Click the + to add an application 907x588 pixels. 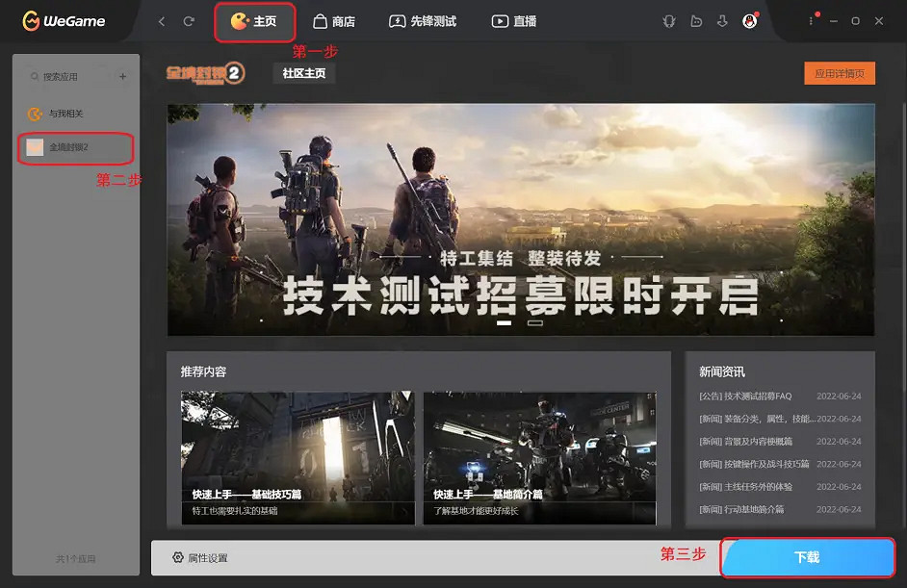tap(123, 75)
